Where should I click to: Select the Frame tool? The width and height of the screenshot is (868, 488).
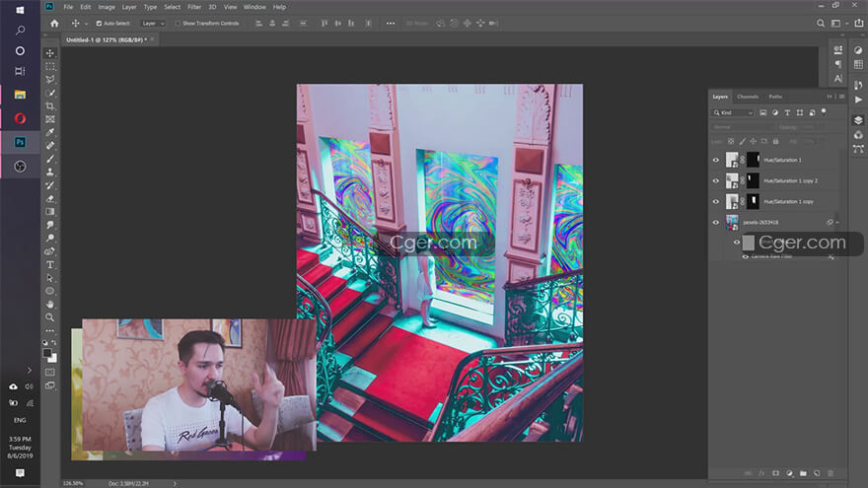click(x=50, y=119)
